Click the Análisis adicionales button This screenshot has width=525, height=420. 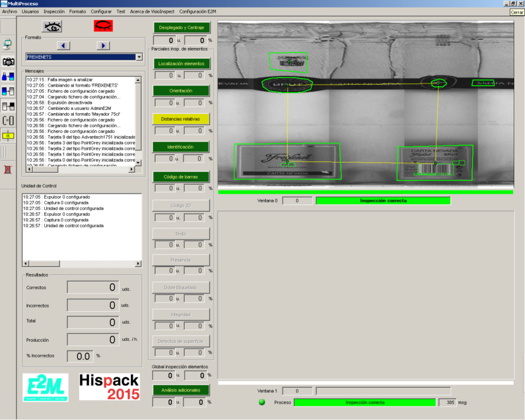pos(181,390)
